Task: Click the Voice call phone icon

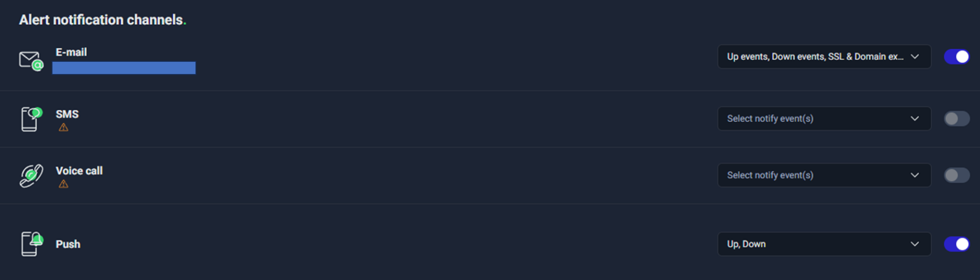Action: click(31, 176)
